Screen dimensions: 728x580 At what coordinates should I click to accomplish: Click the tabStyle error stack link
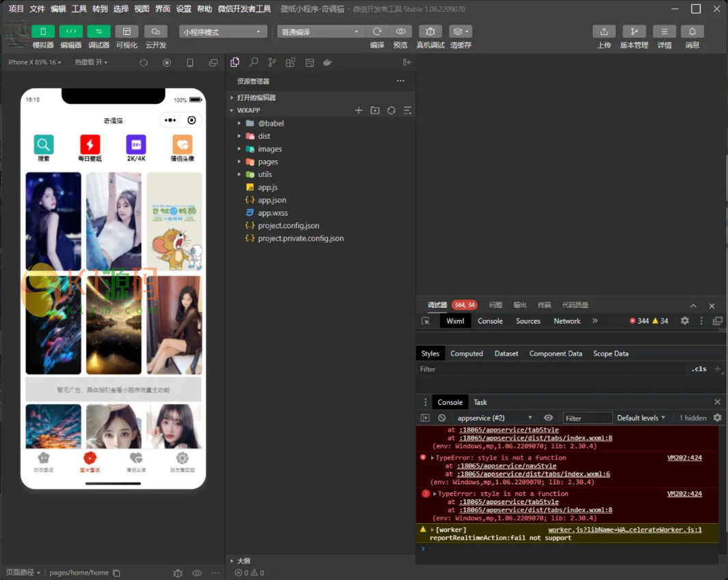pyautogui.click(x=508, y=502)
